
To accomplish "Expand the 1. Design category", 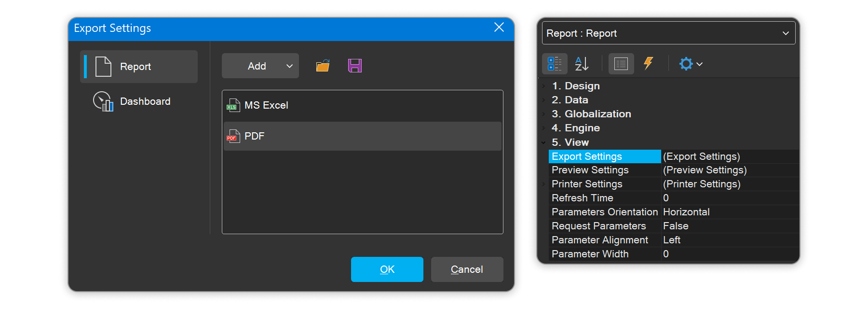I will tap(544, 86).
